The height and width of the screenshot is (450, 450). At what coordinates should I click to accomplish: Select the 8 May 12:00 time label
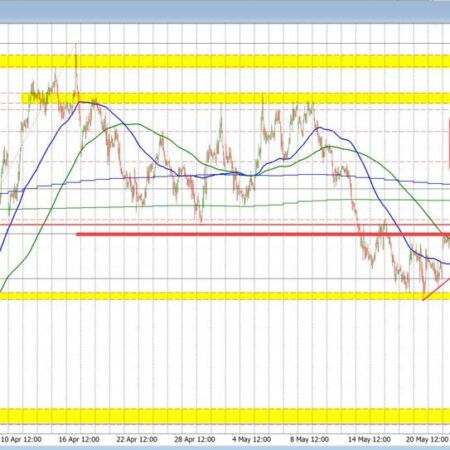[309, 439]
